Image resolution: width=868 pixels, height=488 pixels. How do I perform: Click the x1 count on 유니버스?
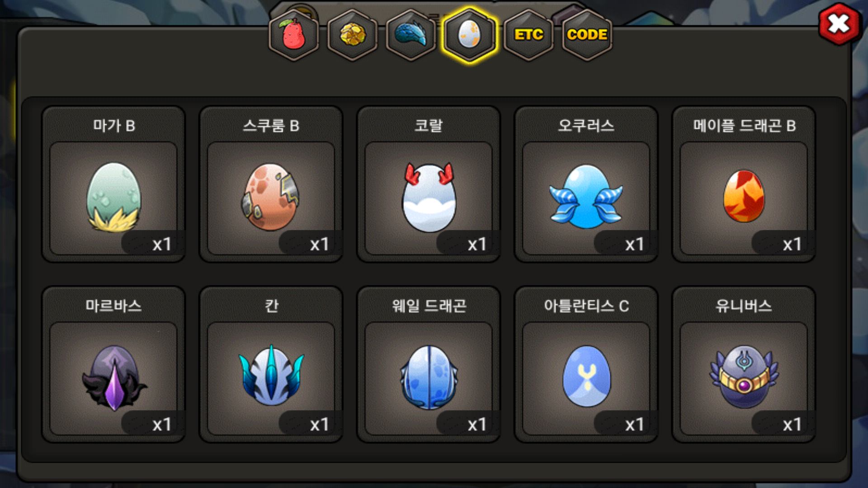[792, 424]
